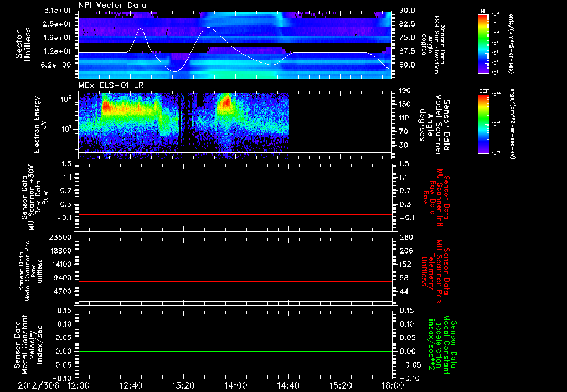Click the 110 scanner angle tick label
Viewport: 567px width, 392px height.
[x=405, y=118]
